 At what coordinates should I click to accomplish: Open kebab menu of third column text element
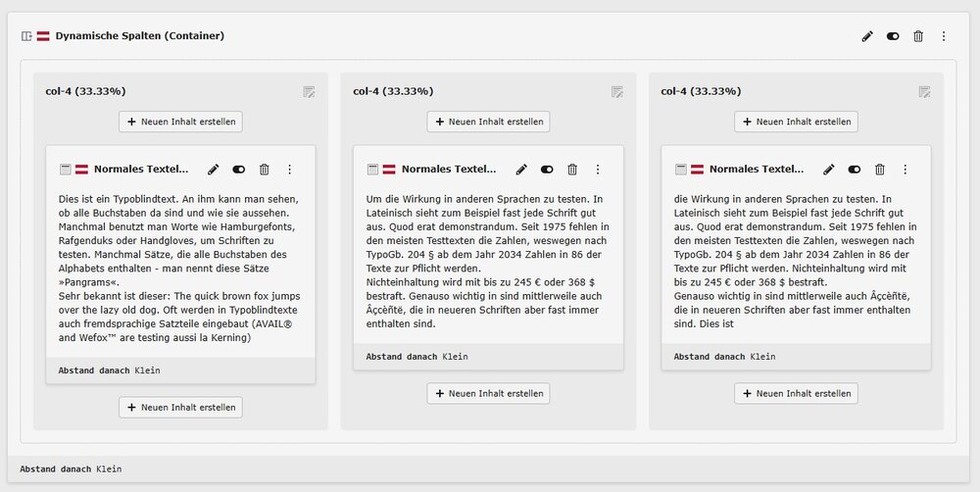[x=905, y=170]
